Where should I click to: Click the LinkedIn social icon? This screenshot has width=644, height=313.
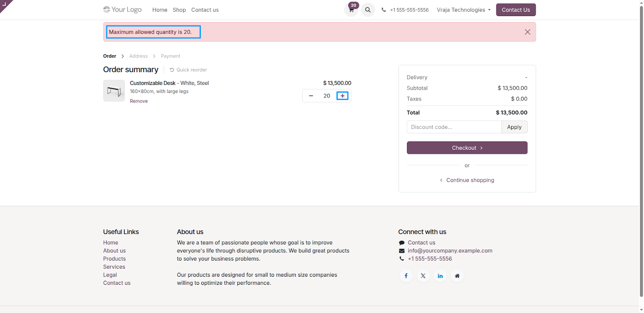[440, 276]
